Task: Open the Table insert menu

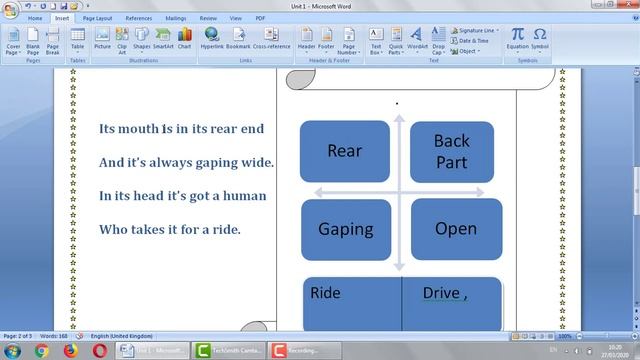Action: coord(78,41)
